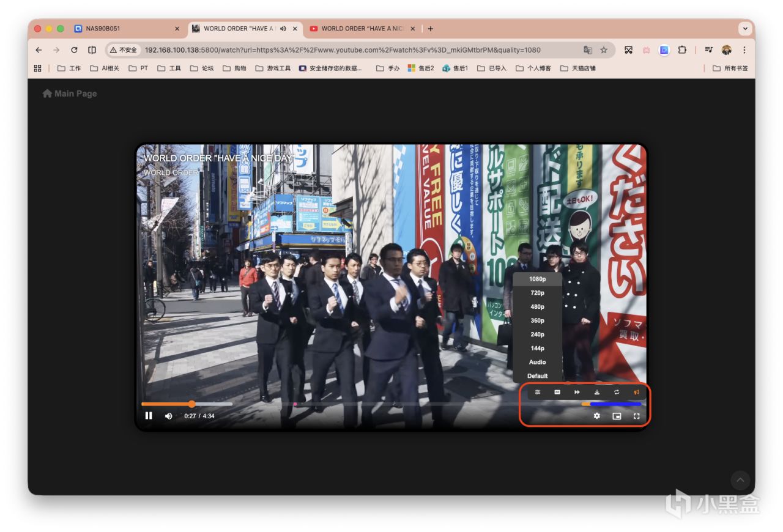Toggle the browser side panel
The width and height of the screenshot is (783, 532).
(x=92, y=50)
